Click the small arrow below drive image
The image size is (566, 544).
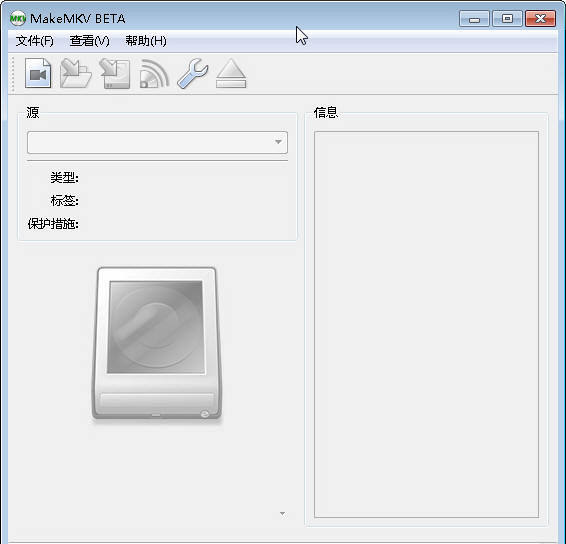point(282,513)
